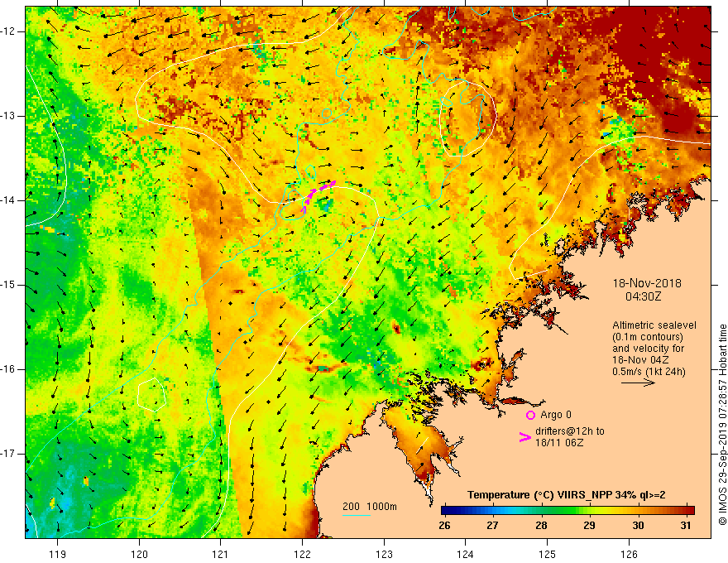Click latitude axis label '-14'
728x563 pixels.
pyautogui.click(x=8, y=200)
